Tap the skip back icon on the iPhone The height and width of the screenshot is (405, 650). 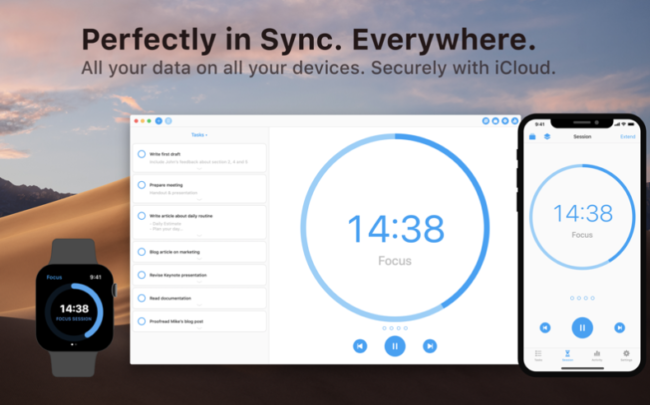(x=545, y=327)
